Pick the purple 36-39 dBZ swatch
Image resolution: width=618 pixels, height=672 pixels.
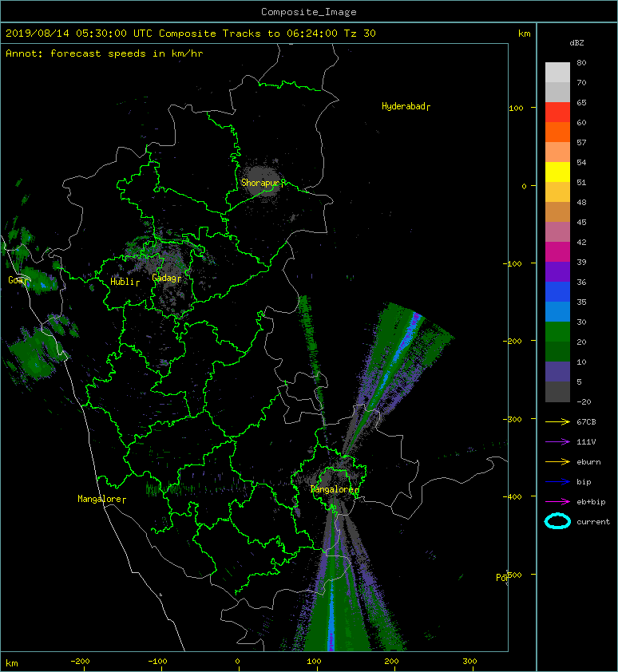tap(557, 271)
